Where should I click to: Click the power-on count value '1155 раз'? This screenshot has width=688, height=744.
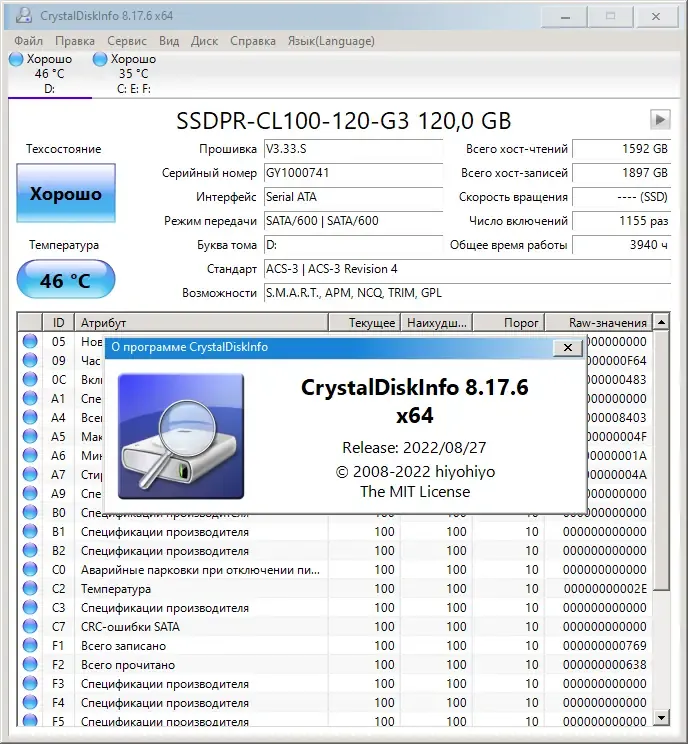coord(621,221)
